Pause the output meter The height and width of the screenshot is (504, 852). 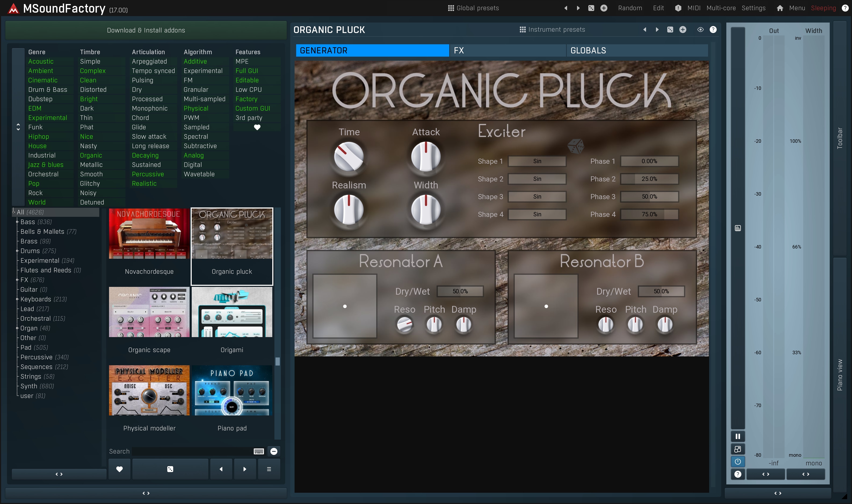tap(738, 436)
